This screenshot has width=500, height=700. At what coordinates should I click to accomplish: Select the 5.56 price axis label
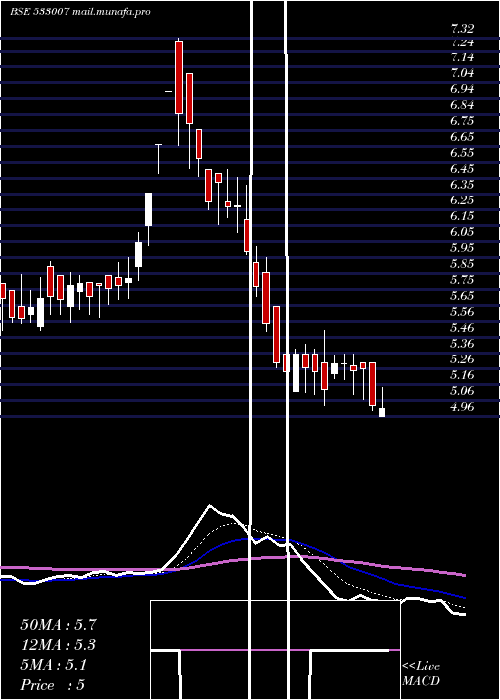pyautogui.click(x=462, y=312)
